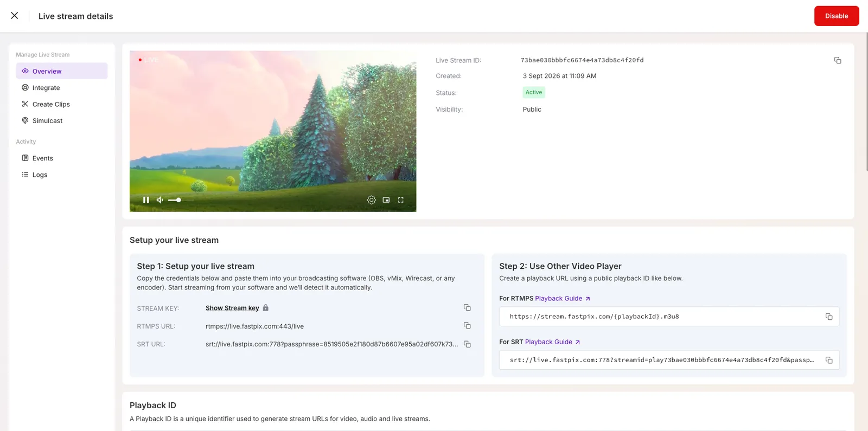The image size is (868, 431).
Task: View the Logs activity page
Action: coord(62,175)
